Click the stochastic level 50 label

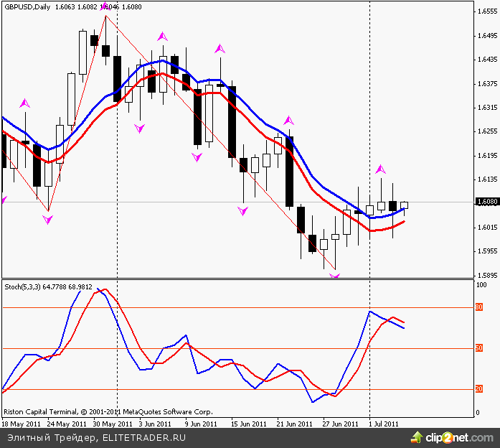point(479,349)
